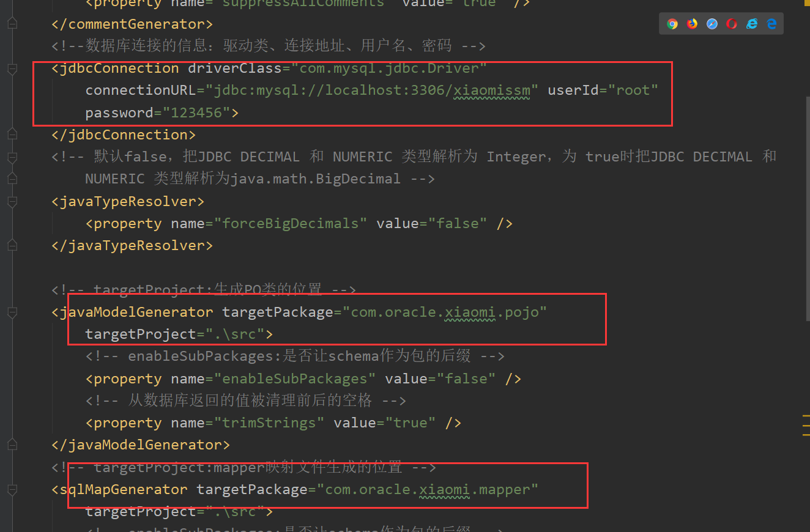Click the </jdbcConnection> closing tag text
The height and width of the screenshot is (532, 810).
(124, 135)
